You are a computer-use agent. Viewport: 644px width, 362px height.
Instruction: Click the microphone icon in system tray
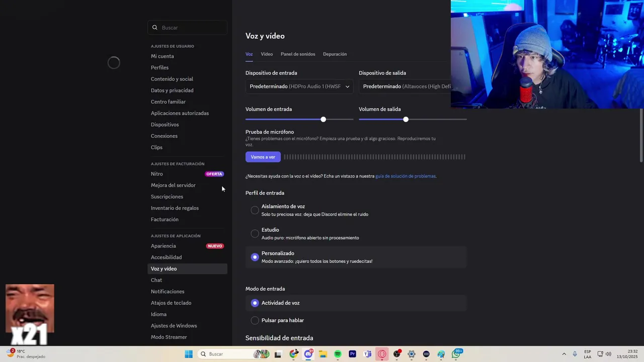click(x=575, y=354)
